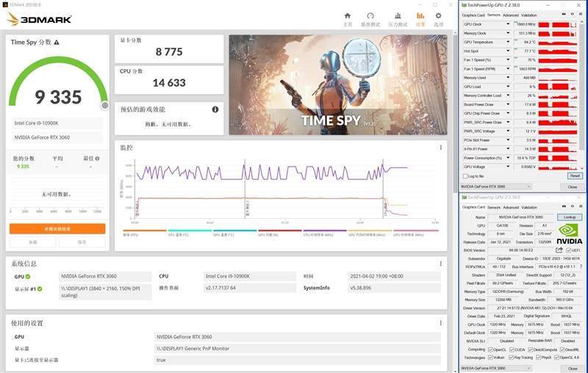Open hamburger menu in GPU-Z Graphics Card window
The width and height of the screenshot is (588, 373).
[581, 206]
